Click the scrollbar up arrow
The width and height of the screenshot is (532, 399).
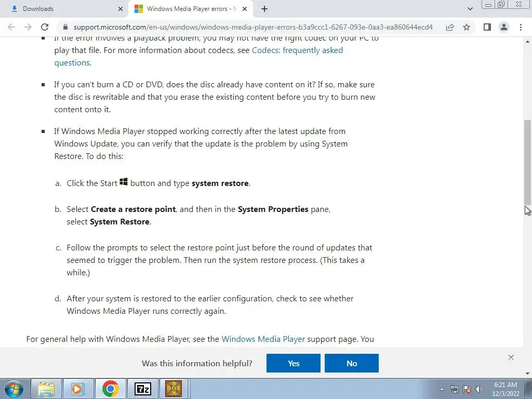[528, 42]
